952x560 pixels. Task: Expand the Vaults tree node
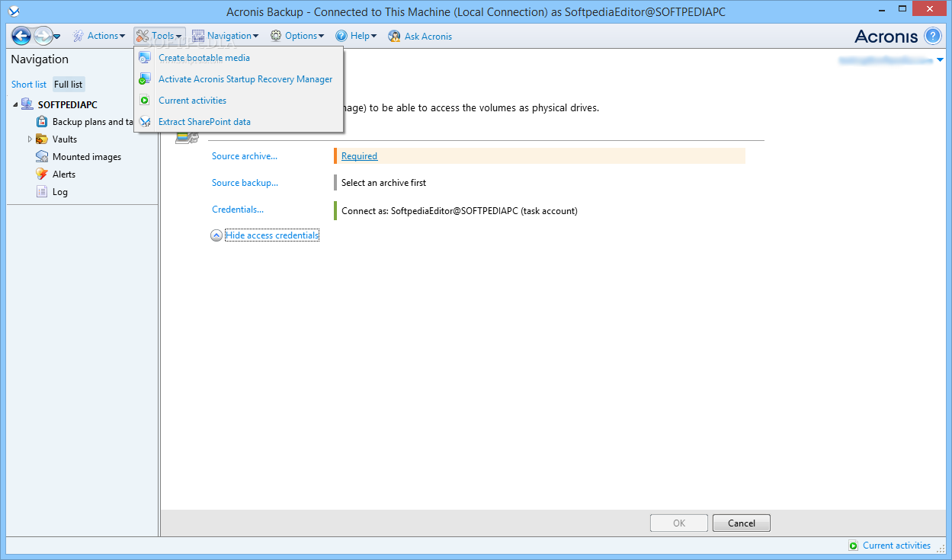30,139
